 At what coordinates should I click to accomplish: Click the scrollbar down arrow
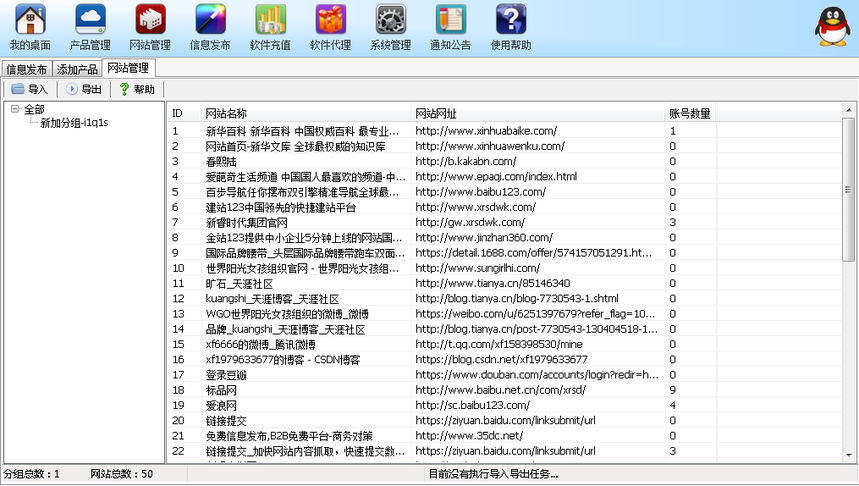(849, 455)
